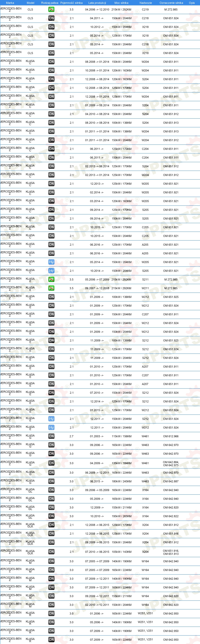Click the ON icon in the 01.2006 W251 row
The image size is (200, 644).
coord(51,614)
